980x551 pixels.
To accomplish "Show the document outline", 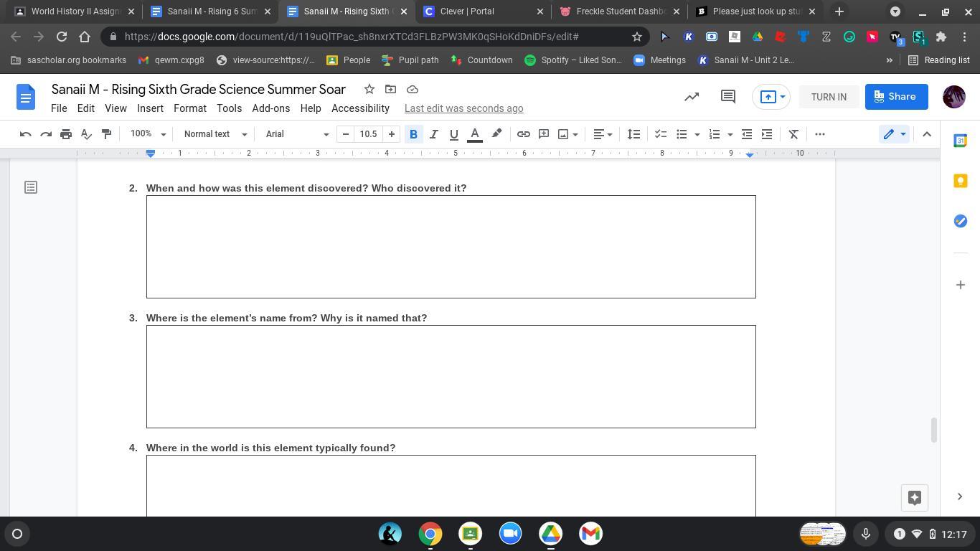I will pyautogui.click(x=31, y=187).
